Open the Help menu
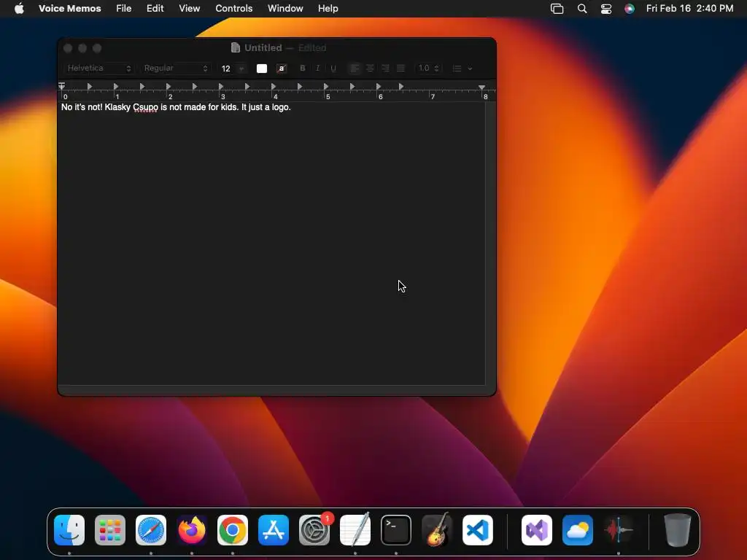 tap(328, 8)
